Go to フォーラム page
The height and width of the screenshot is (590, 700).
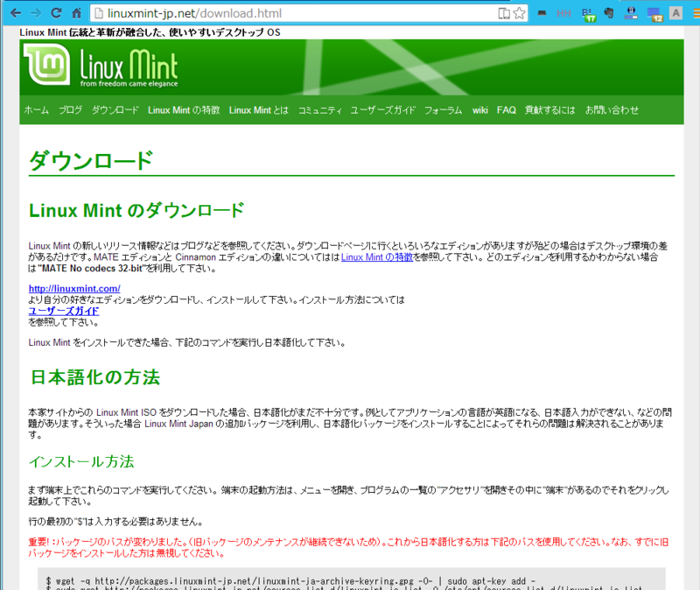click(444, 110)
